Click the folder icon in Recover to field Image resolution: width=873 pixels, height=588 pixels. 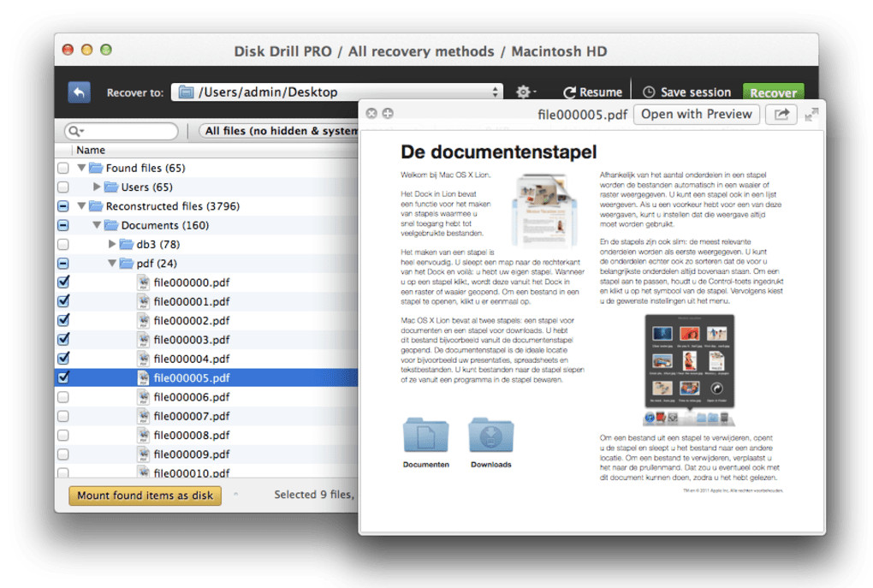[187, 92]
